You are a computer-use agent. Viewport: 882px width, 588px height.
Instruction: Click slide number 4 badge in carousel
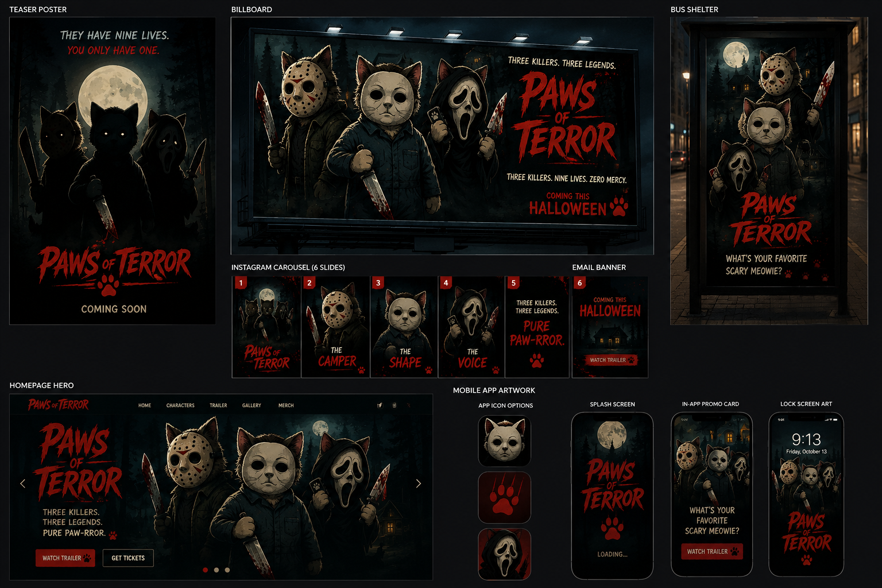tap(446, 283)
